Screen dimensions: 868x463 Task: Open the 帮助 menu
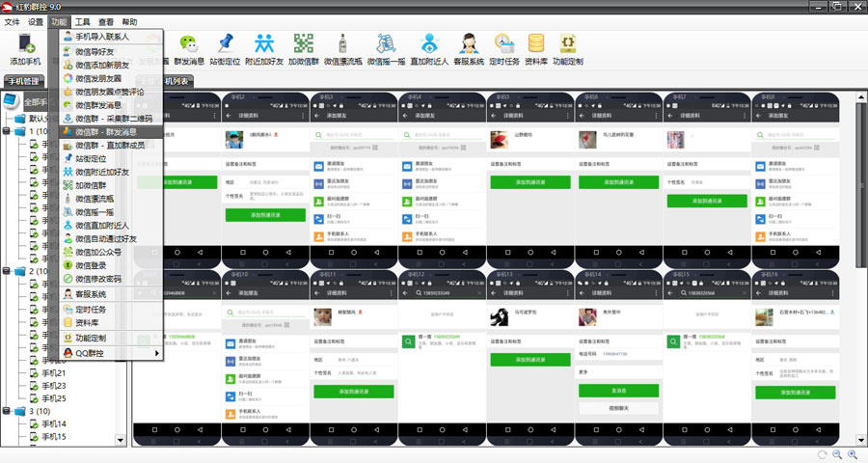129,22
